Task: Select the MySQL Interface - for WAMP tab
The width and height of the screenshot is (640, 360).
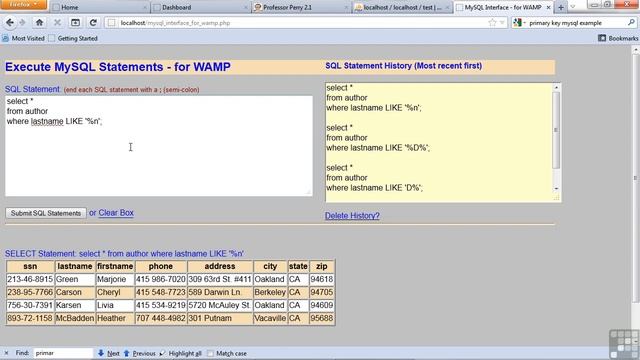Action: tap(503, 7)
